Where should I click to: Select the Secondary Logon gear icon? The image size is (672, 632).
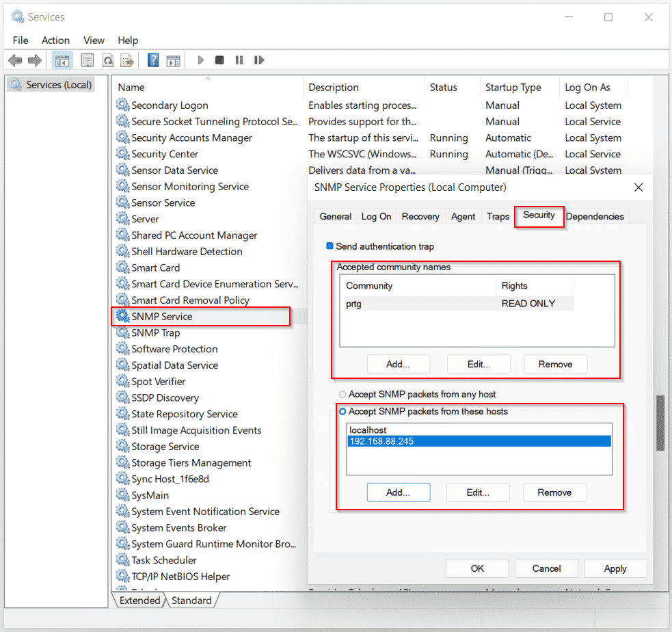pos(122,105)
